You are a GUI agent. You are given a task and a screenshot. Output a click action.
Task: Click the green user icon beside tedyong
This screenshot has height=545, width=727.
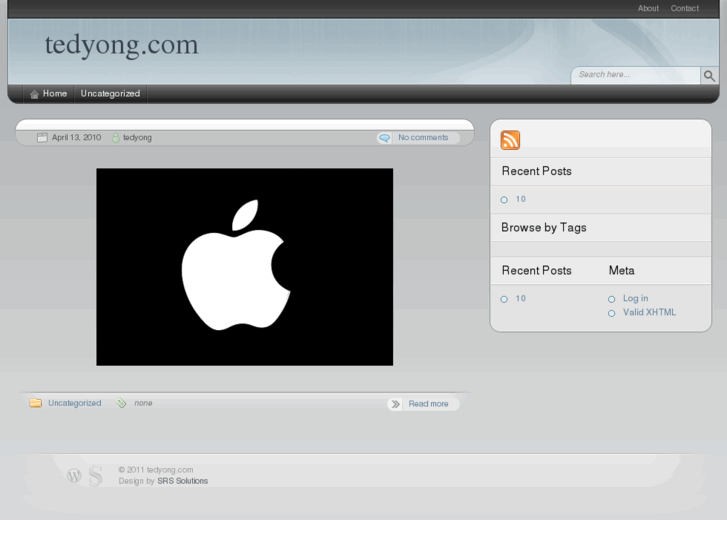(115, 138)
